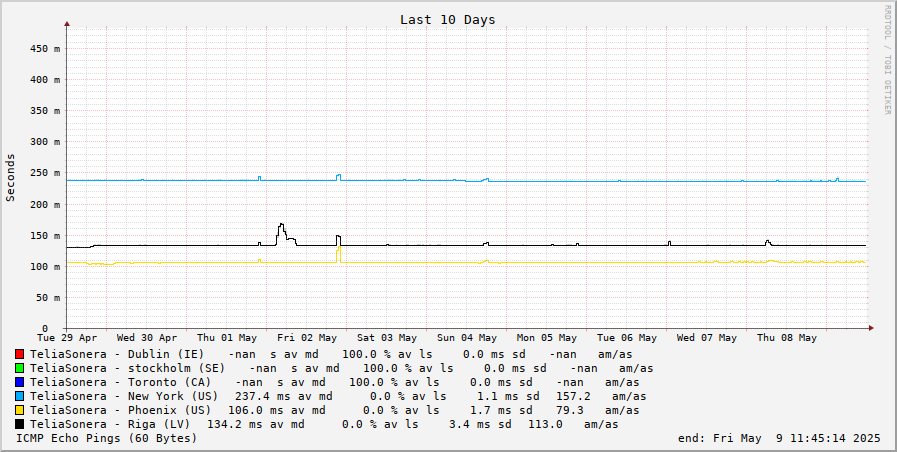Click the '100 m' y-axis tick label
The image size is (897, 452).
click(x=45, y=267)
